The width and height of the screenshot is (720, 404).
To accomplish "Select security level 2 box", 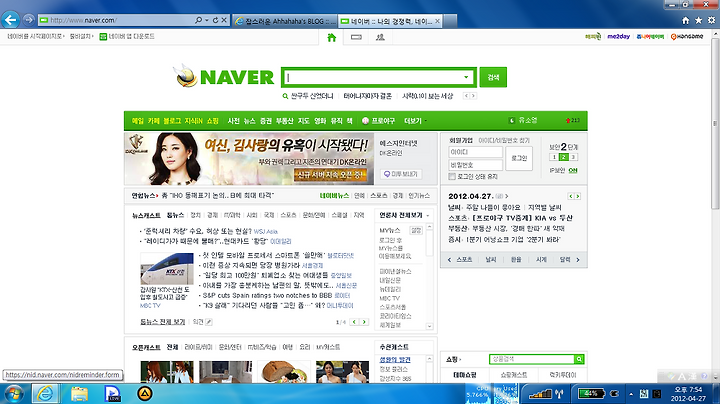I will (564, 157).
